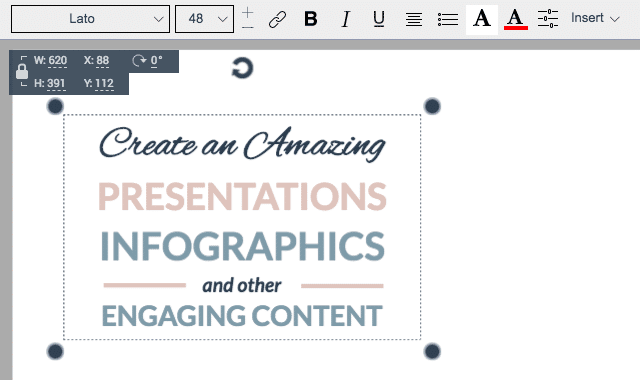Viewport: 640px width, 380px height.
Task: Select the black A text style icon
Action: click(482, 19)
